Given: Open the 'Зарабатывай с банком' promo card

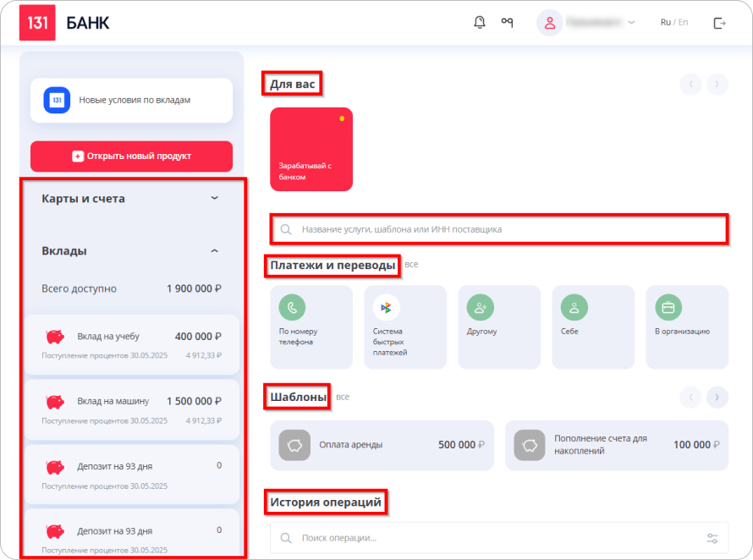Looking at the screenshot, I should click(x=311, y=149).
